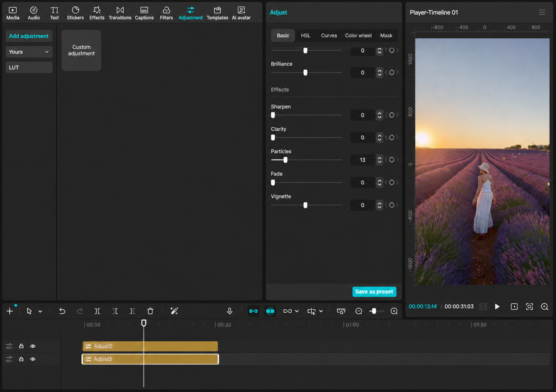The width and height of the screenshot is (556, 392).
Task: Open the AI avatar panel
Action: tap(241, 13)
